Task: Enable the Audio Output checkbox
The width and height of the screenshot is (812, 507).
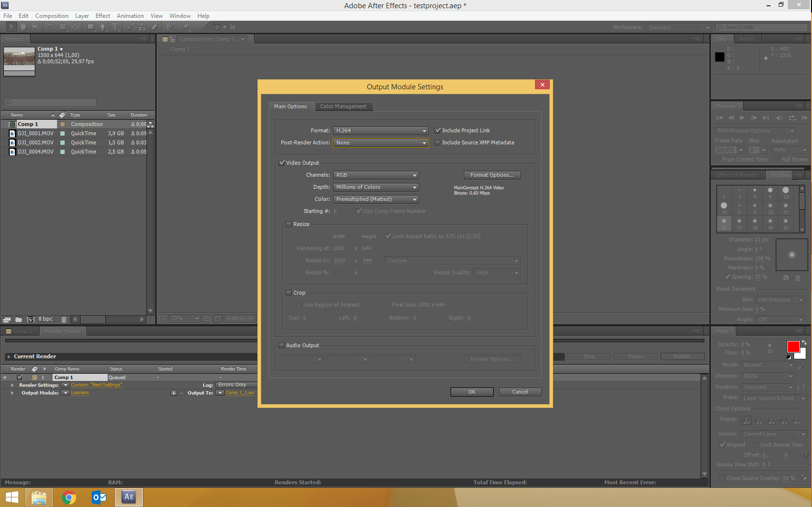Action: (282, 345)
